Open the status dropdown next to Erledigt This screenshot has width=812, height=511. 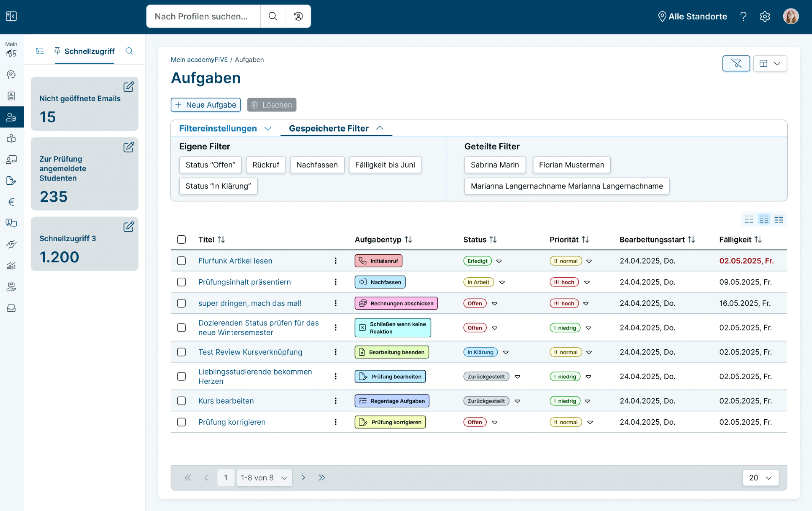[499, 261]
